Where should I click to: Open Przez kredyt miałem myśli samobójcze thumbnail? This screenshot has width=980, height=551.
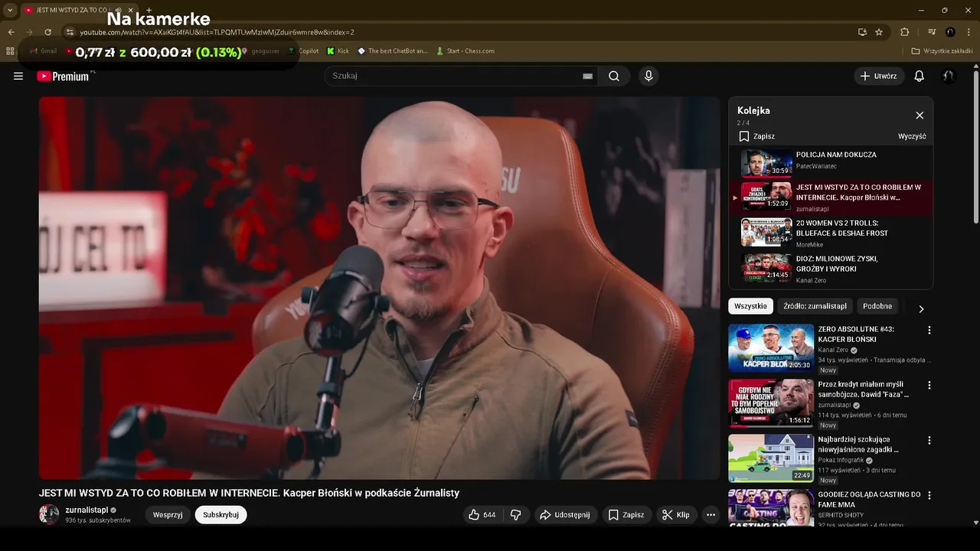click(771, 403)
